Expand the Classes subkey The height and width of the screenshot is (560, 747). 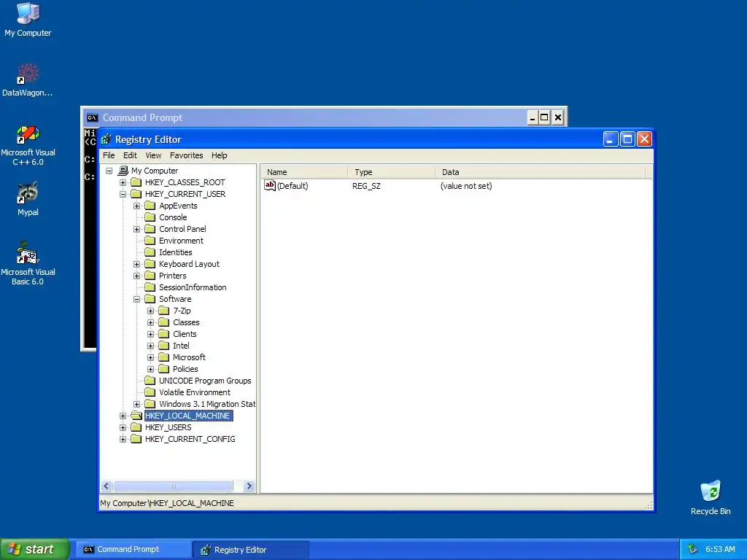[x=150, y=322]
